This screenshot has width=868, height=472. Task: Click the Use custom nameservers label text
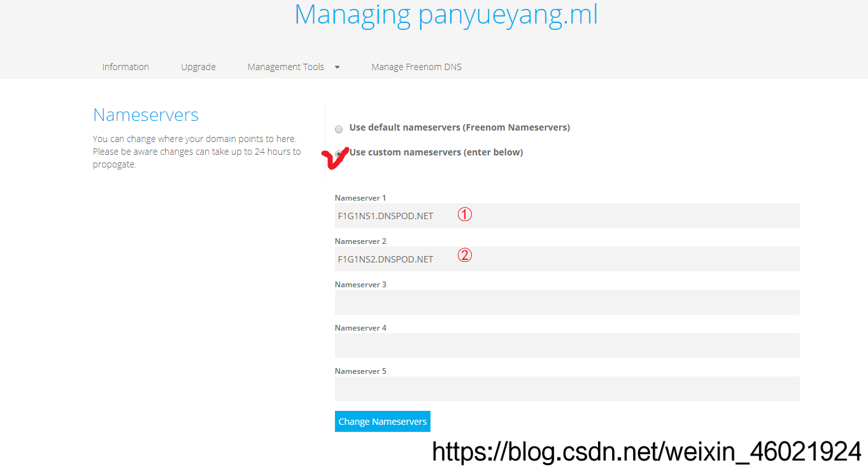point(436,152)
